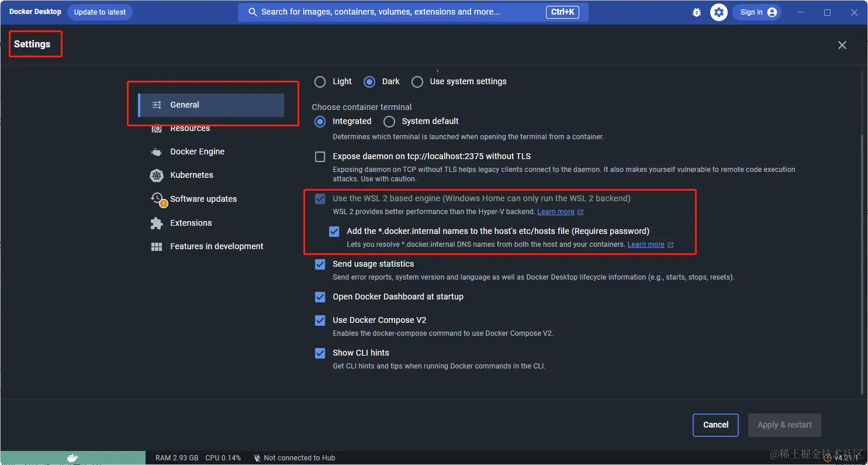Click the Docker Engine sidebar icon
Viewport: 868px width, 465px height.
tap(156, 152)
